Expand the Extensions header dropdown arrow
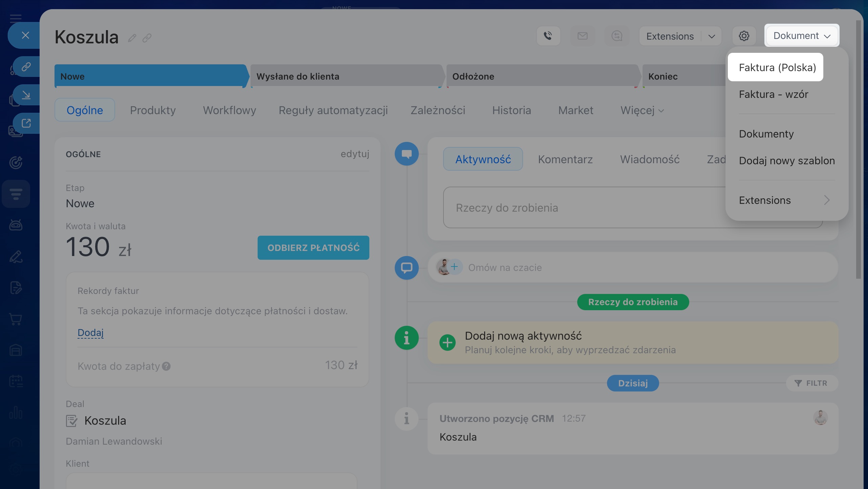The width and height of the screenshot is (868, 489). [712, 36]
